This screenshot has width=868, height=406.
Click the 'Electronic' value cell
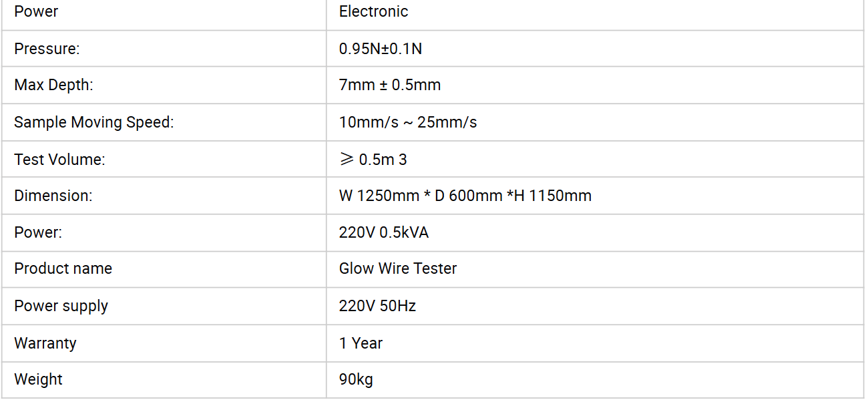[x=373, y=12]
